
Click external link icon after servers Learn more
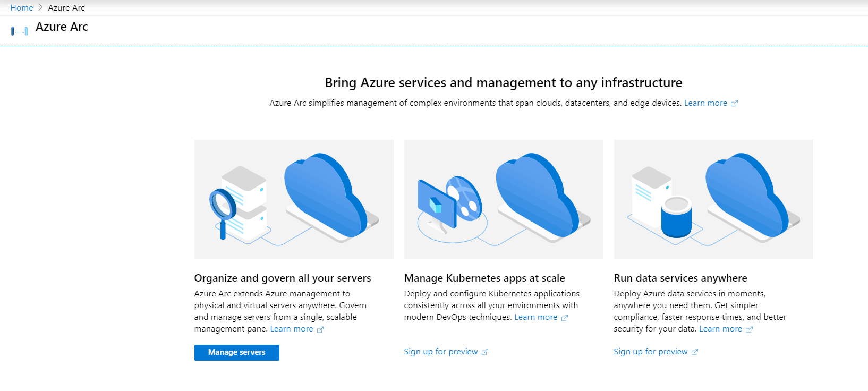coord(320,329)
